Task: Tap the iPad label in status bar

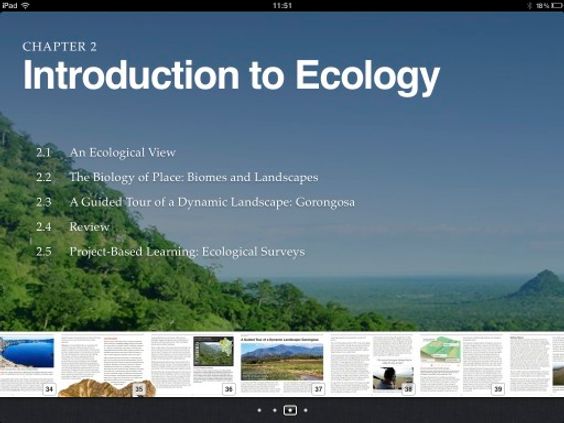Action: [10, 5]
